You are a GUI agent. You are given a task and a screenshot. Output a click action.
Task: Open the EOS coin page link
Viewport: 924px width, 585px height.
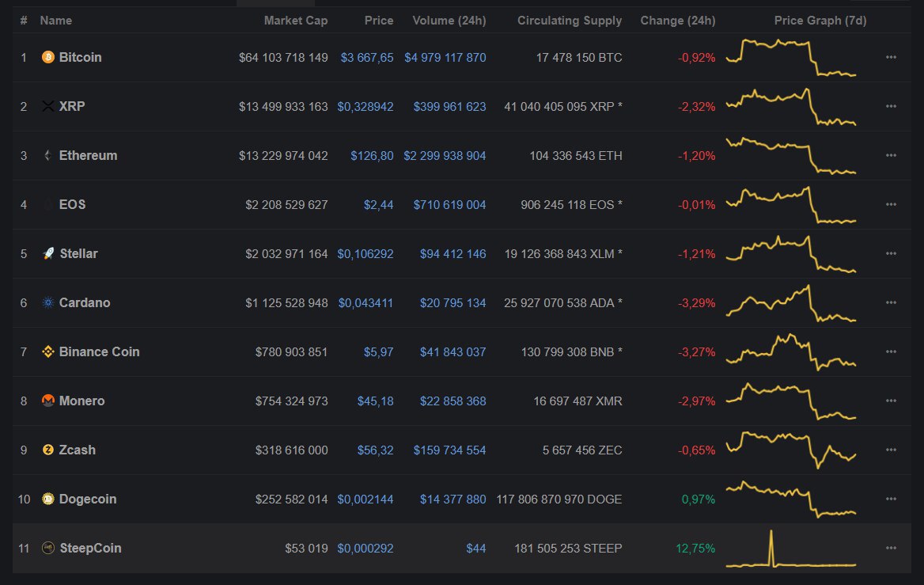pyautogui.click(x=73, y=204)
